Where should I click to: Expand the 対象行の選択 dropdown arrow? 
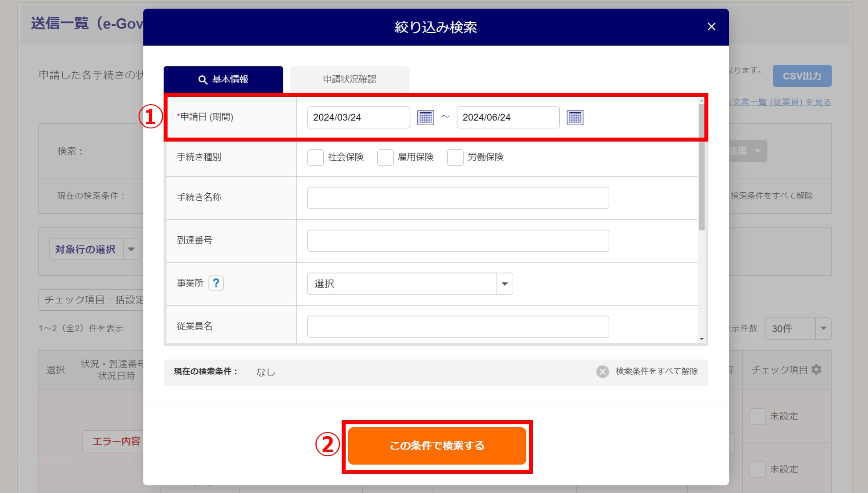[131, 249]
